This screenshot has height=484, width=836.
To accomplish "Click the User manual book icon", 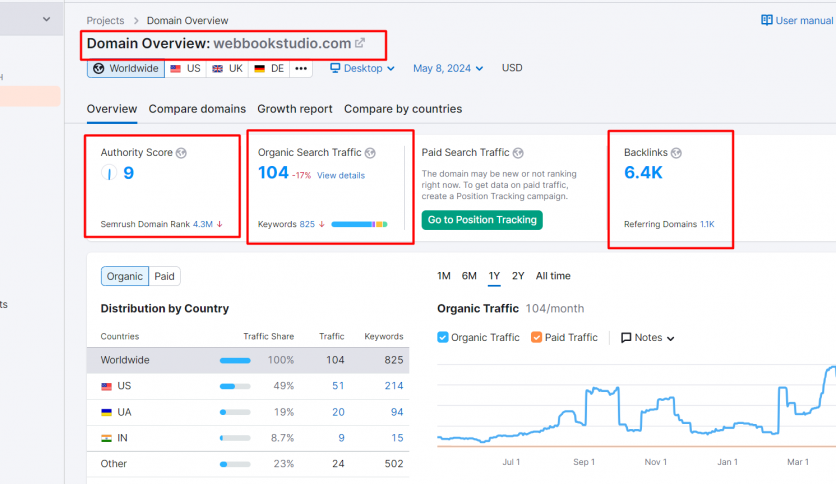I will point(766,20).
